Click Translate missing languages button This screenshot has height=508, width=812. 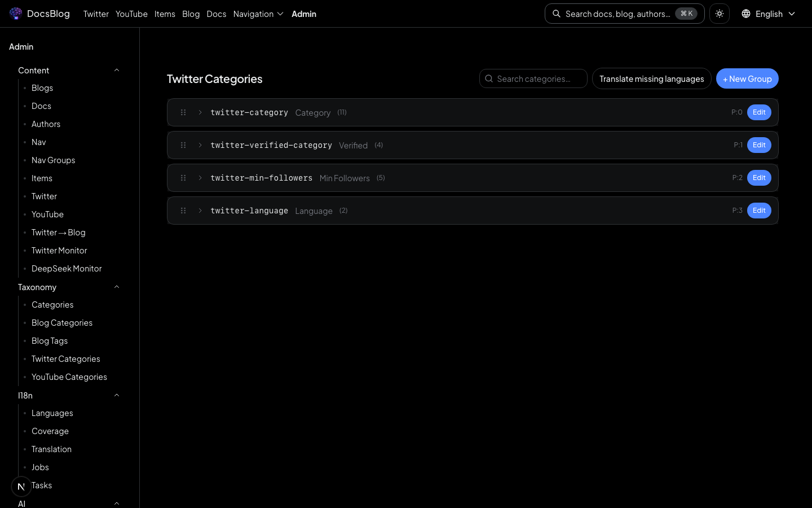[651, 78]
